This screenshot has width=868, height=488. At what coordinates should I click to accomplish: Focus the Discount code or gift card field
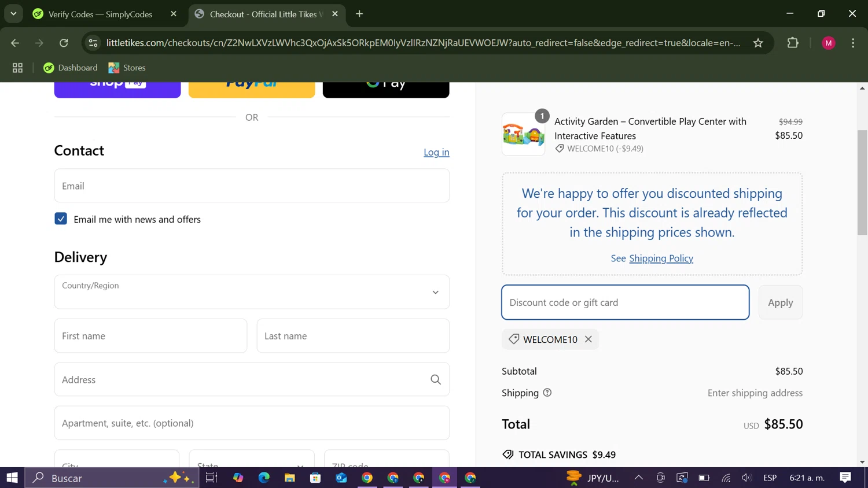[626, 302]
